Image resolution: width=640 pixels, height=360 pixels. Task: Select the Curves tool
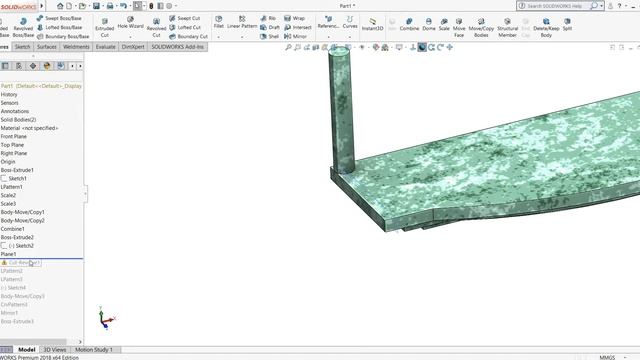click(x=350, y=22)
